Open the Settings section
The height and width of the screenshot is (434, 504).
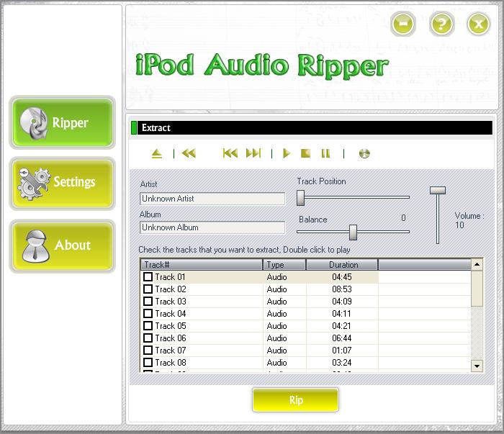click(63, 184)
